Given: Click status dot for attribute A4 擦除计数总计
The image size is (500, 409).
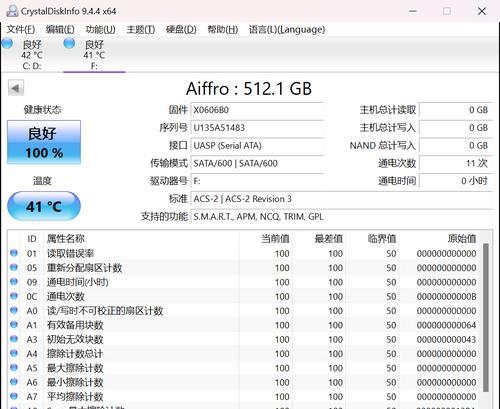Looking at the screenshot, I should pyautogui.click(x=14, y=353).
